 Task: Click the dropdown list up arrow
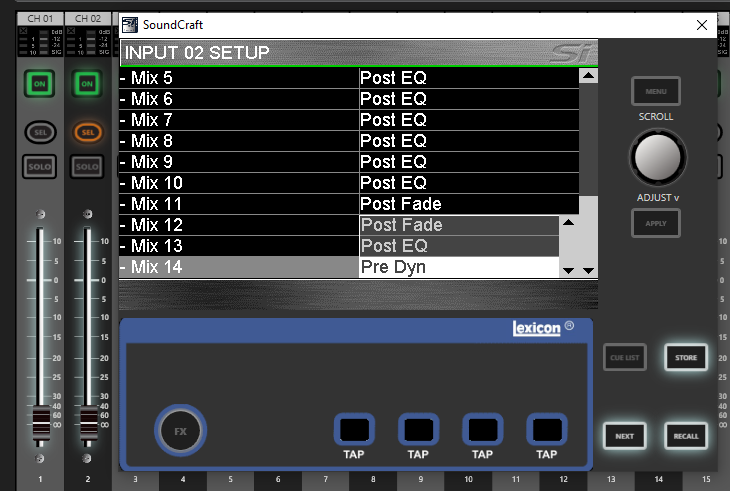coord(568,223)
